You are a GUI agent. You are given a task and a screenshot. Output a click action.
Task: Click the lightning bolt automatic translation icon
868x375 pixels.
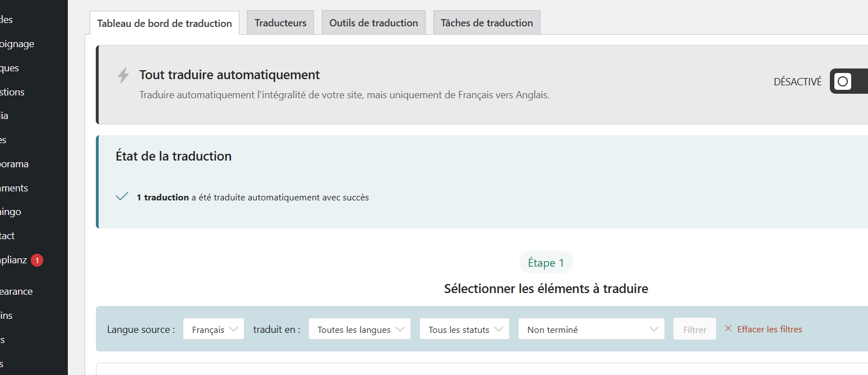[123, 75]
